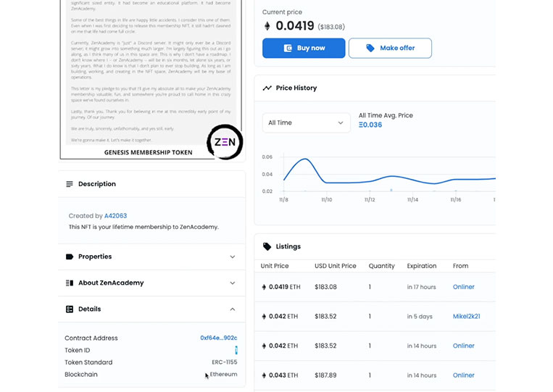Viewport: 553px width, 392px height.
Task: Click the 11/10 date label on chart axis
Action: click(327, 199)
